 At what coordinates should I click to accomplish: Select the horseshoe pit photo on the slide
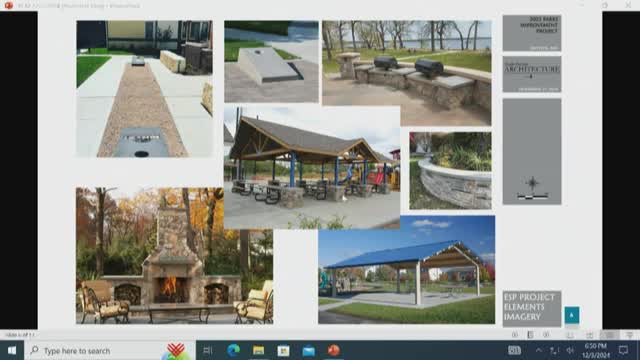[144, 89]
